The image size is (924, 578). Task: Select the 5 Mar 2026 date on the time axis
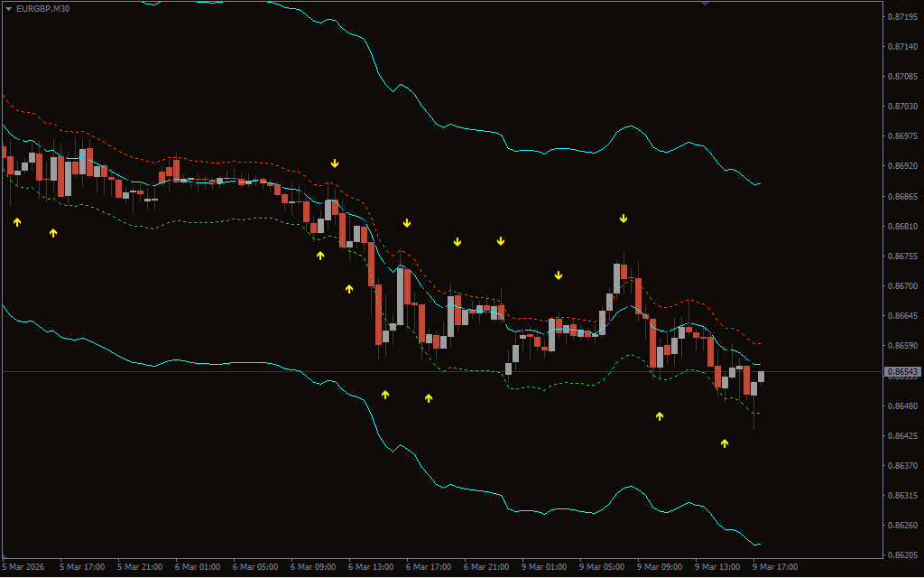(23, 567)
